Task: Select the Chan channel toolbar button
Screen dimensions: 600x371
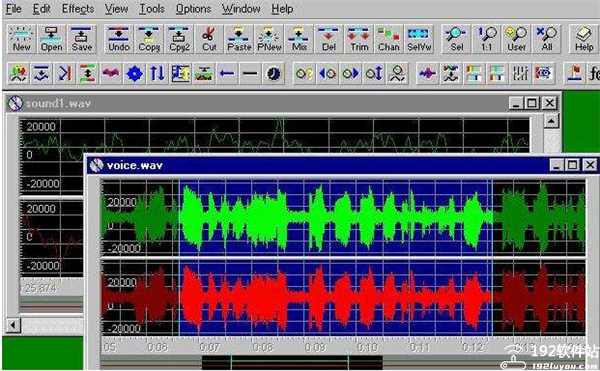Action: coord(389,39)
